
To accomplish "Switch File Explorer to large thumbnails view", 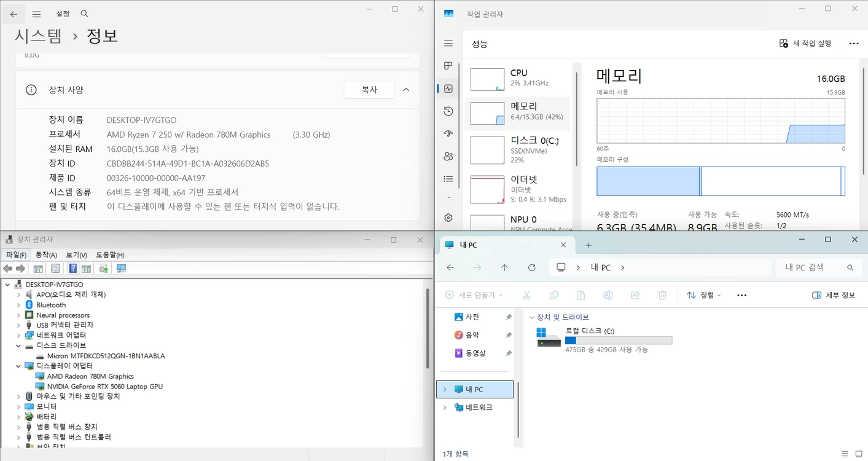I will pyautogui.click(x=859, y=454).
